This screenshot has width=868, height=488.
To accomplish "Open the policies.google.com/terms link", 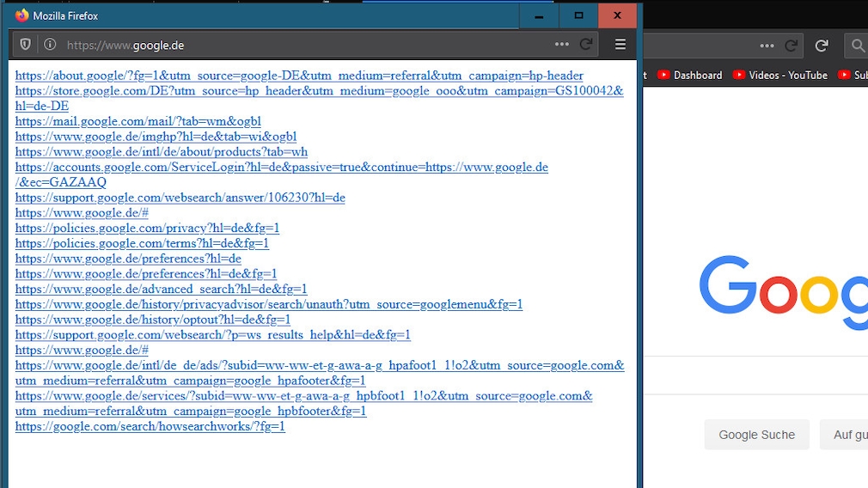I will [x=142, y=243].
